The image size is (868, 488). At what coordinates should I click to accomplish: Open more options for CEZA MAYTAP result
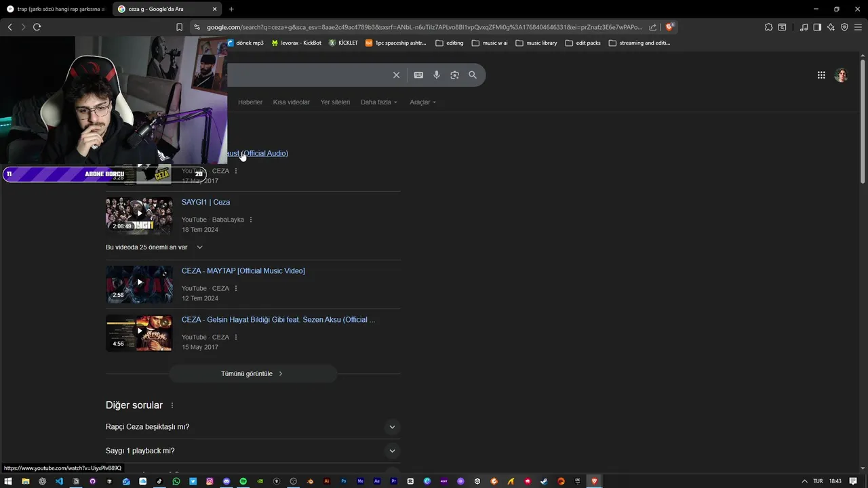(x=236, y=288)
